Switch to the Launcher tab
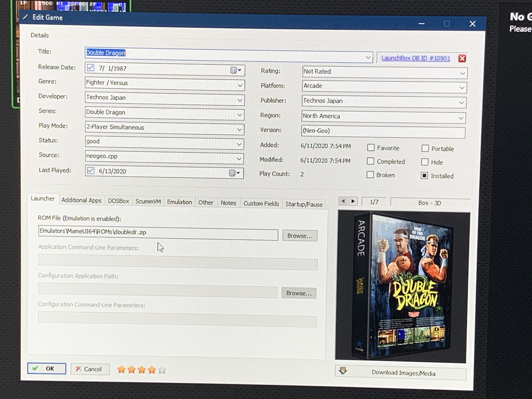Image resolution: width=532 pixels, height=399 pixels. [x=43, y=199]
